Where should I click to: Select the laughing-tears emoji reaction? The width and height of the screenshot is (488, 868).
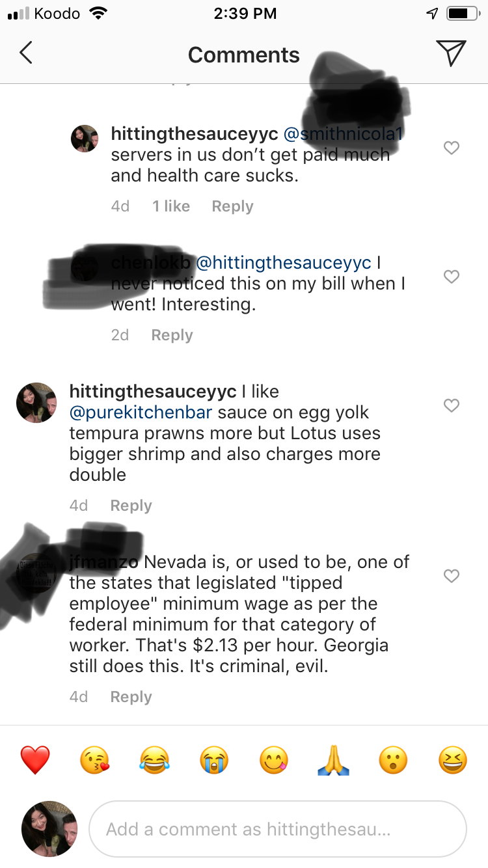pos(154,759)
